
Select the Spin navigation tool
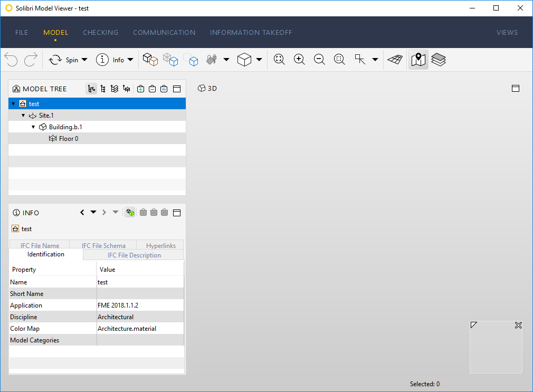(x=63, y=60)
